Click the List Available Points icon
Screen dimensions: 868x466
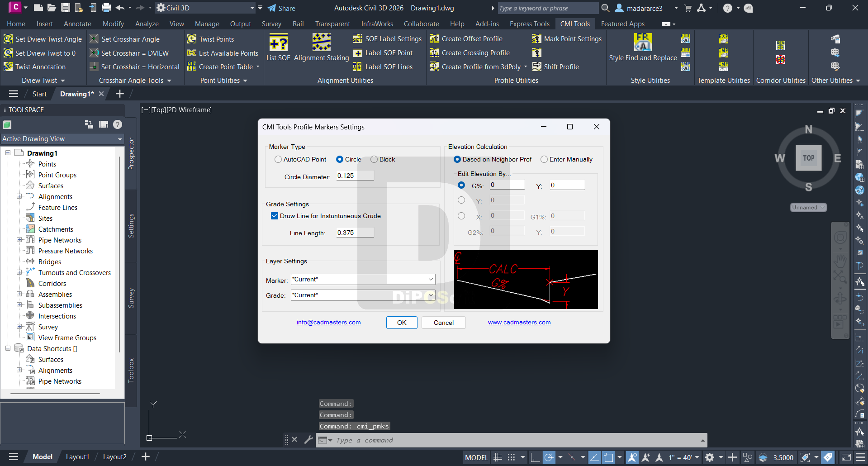192,53
